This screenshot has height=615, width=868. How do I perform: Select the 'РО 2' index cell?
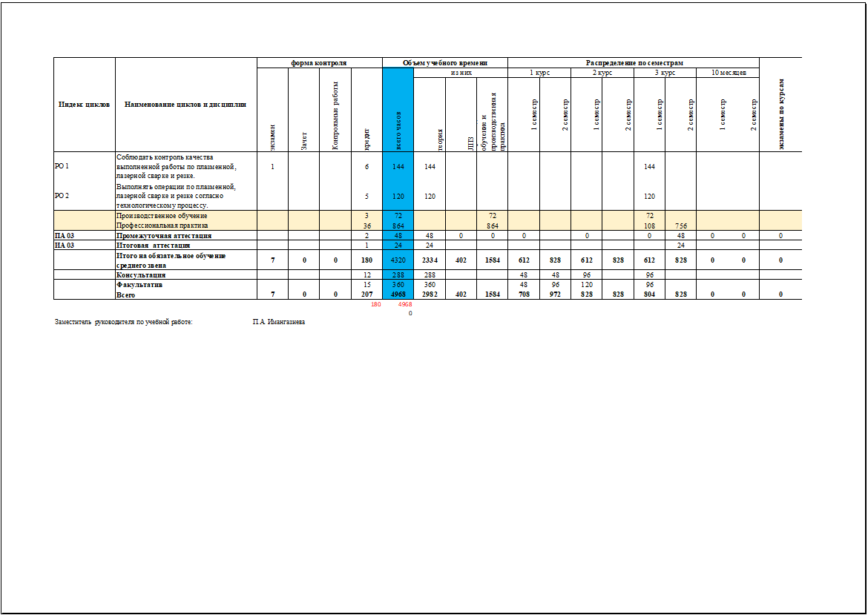pos(62,196)
